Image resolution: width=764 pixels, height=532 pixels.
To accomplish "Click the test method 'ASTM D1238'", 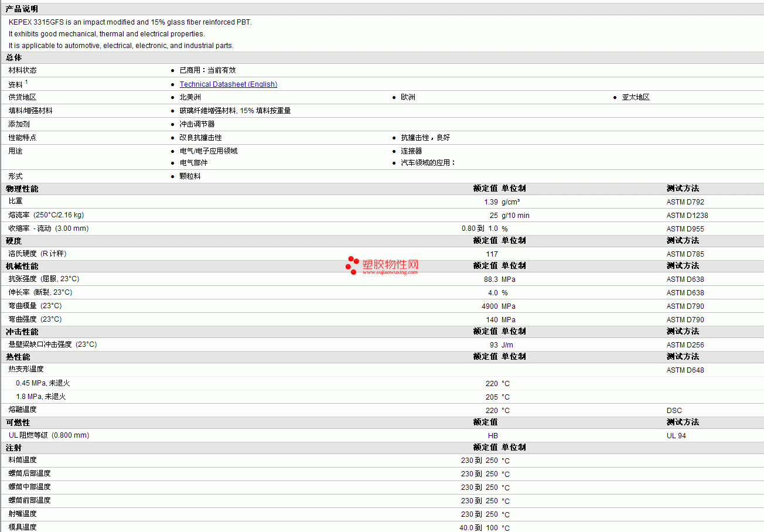I will tap(687, 216).
